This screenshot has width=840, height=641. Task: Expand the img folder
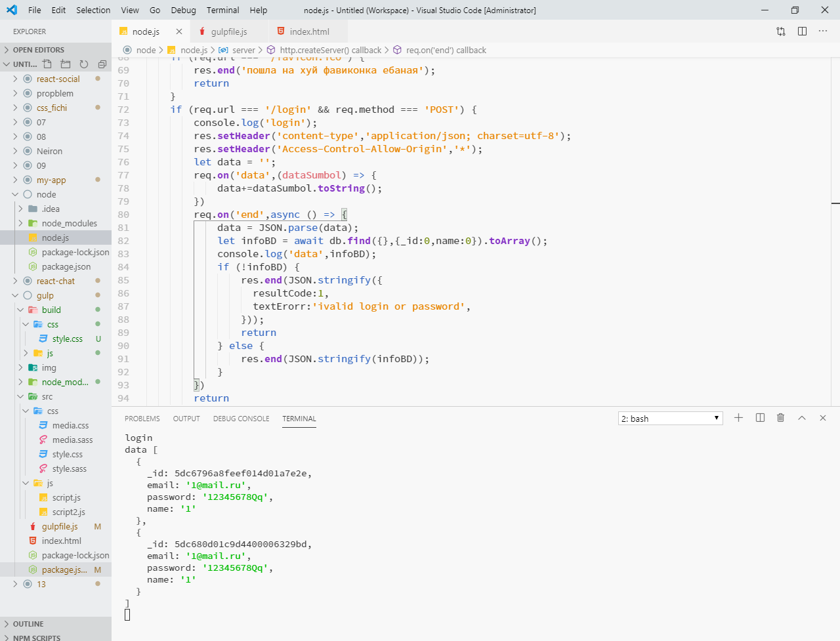(21, 367)
